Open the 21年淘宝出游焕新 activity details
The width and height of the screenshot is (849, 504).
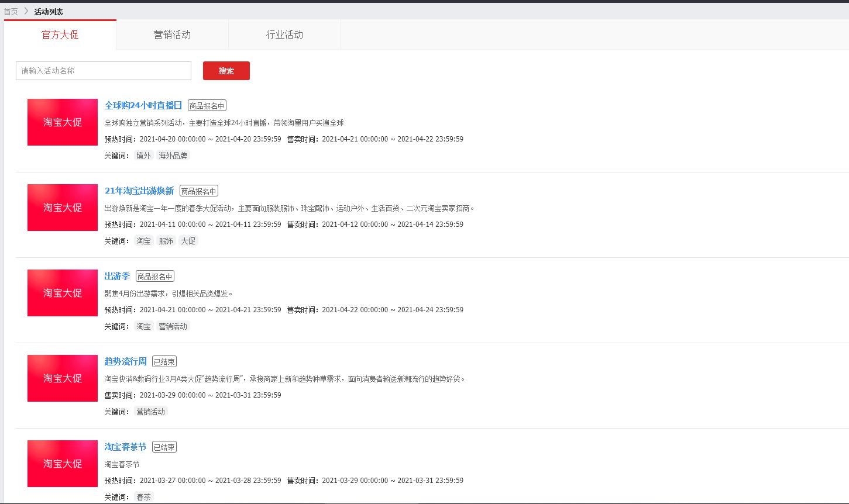click(138, 191)
